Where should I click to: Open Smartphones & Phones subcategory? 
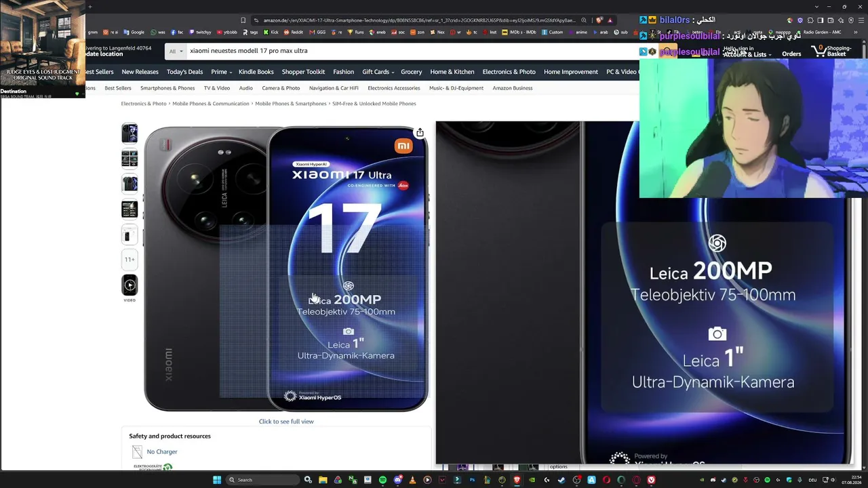[167, 88]
